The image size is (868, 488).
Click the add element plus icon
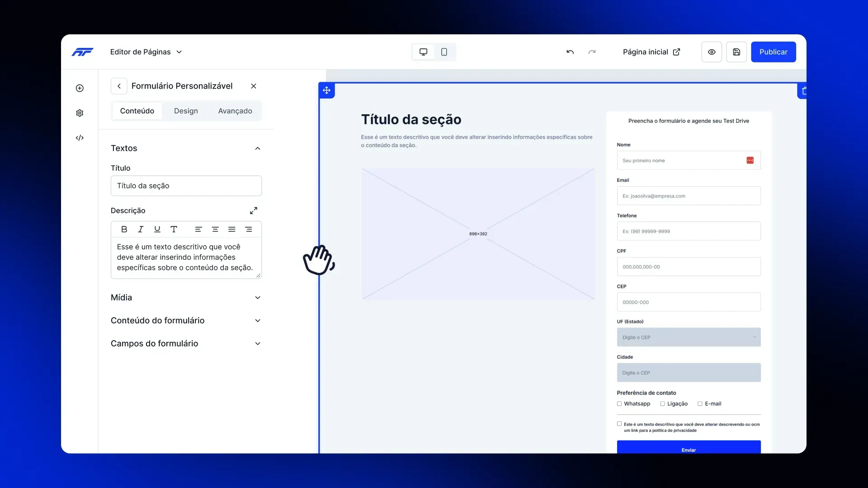click(x=80, y=88)
